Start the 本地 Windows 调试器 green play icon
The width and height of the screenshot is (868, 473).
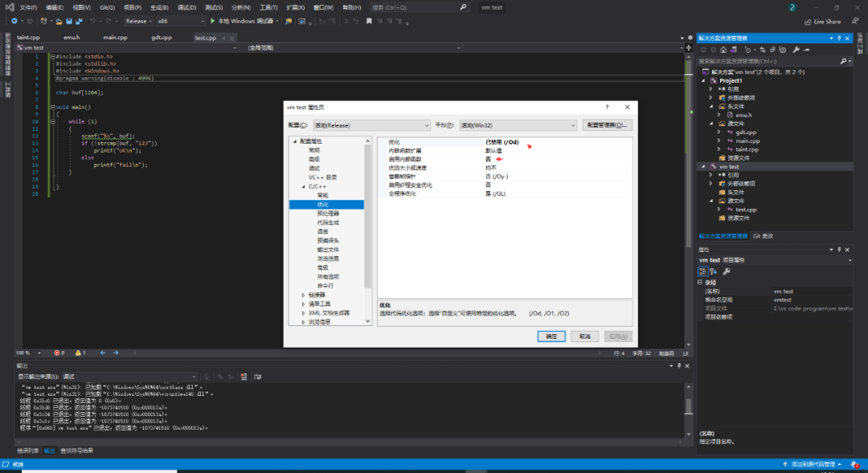[212, 21]
